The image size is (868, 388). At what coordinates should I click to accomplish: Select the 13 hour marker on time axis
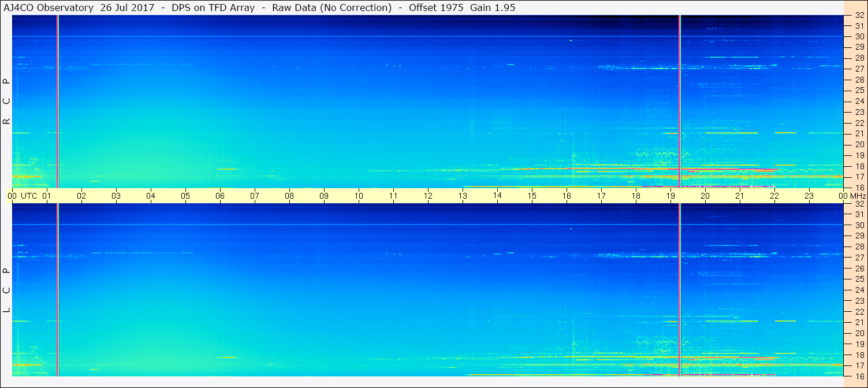[463, 196]
